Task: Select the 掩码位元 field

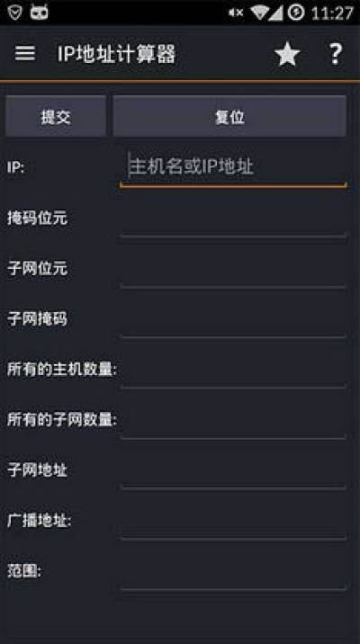Action: click(233, 220)
